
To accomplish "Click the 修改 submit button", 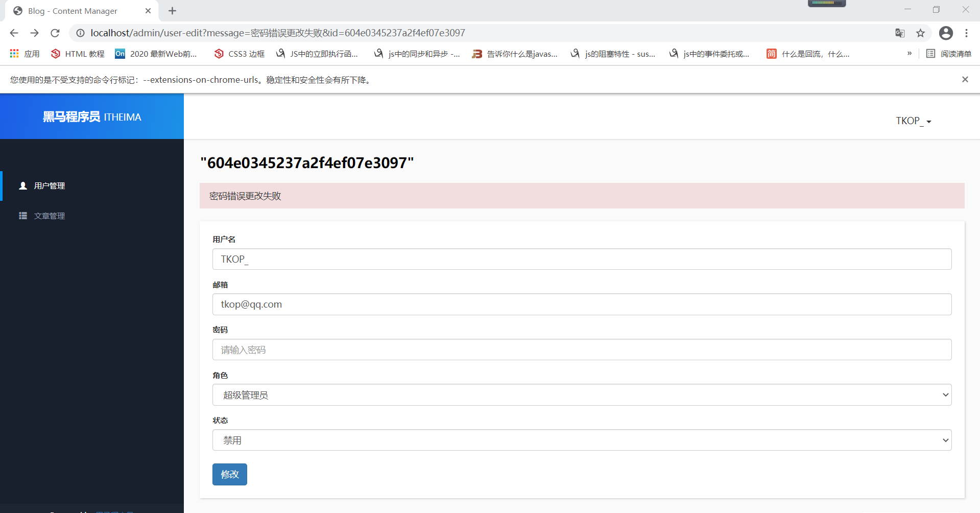I will pyautogui.click(x=230, y=474).
